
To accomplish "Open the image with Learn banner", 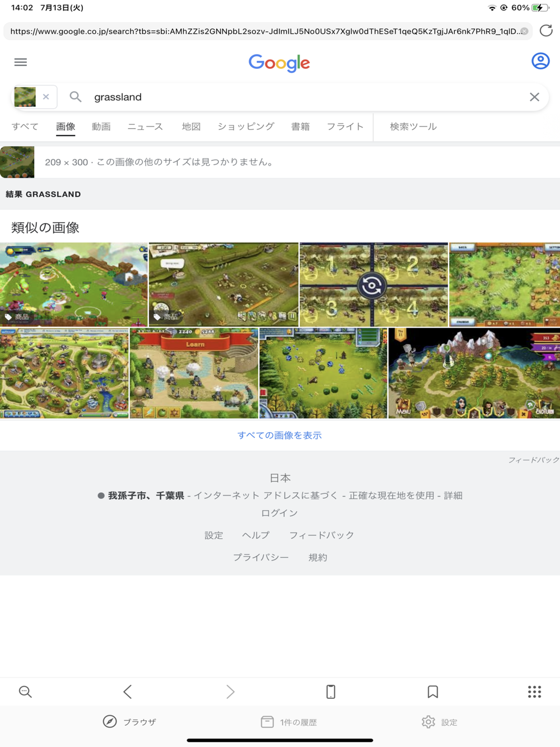I will click(194, 373).
